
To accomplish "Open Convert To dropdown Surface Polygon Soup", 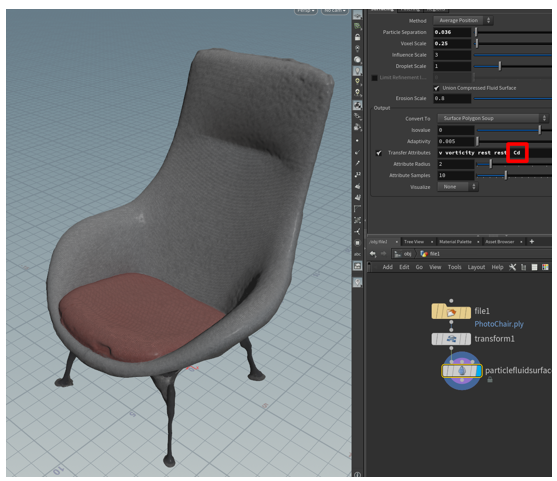I will (493, 118).
